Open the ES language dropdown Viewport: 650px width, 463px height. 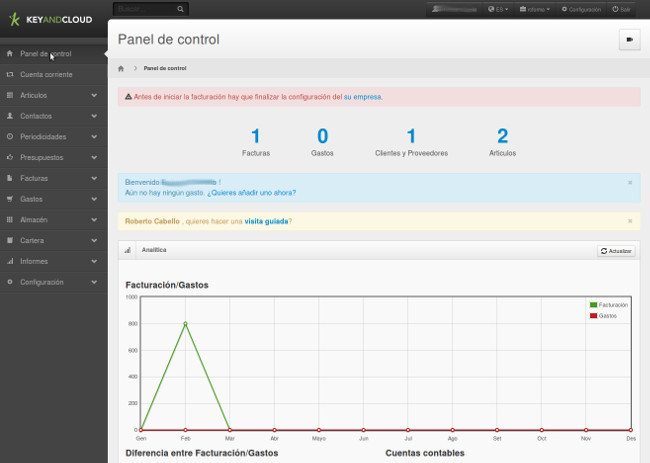pos(498,9)
